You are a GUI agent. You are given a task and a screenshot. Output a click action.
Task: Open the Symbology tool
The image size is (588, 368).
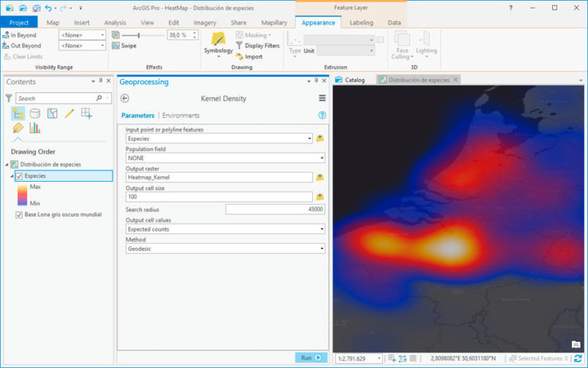218,45
